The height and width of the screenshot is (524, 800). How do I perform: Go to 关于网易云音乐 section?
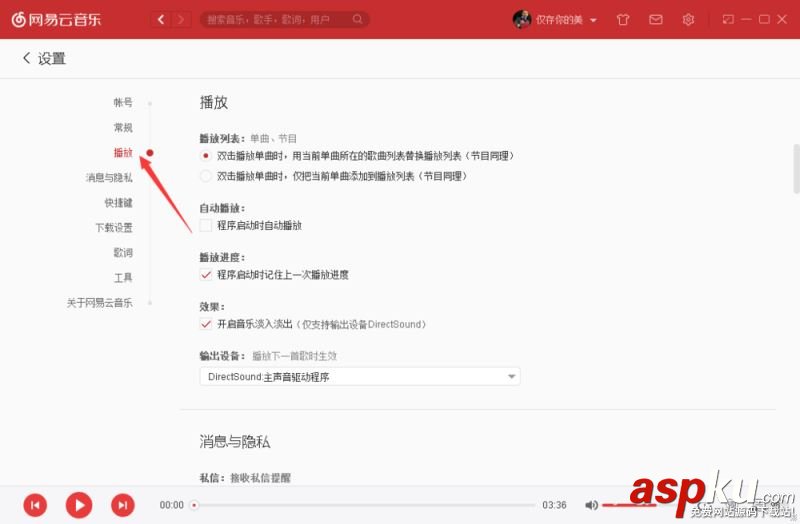point(99,303)
